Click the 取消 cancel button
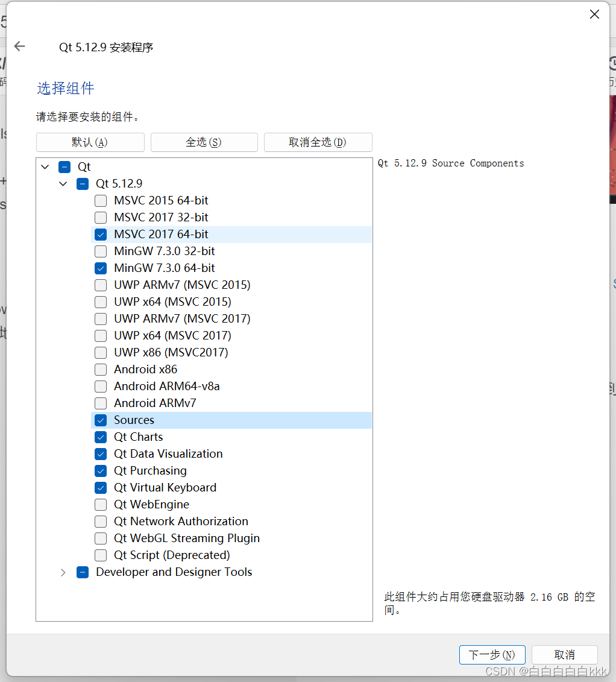This screenshot has height=682, width=616. pos(564,655)
